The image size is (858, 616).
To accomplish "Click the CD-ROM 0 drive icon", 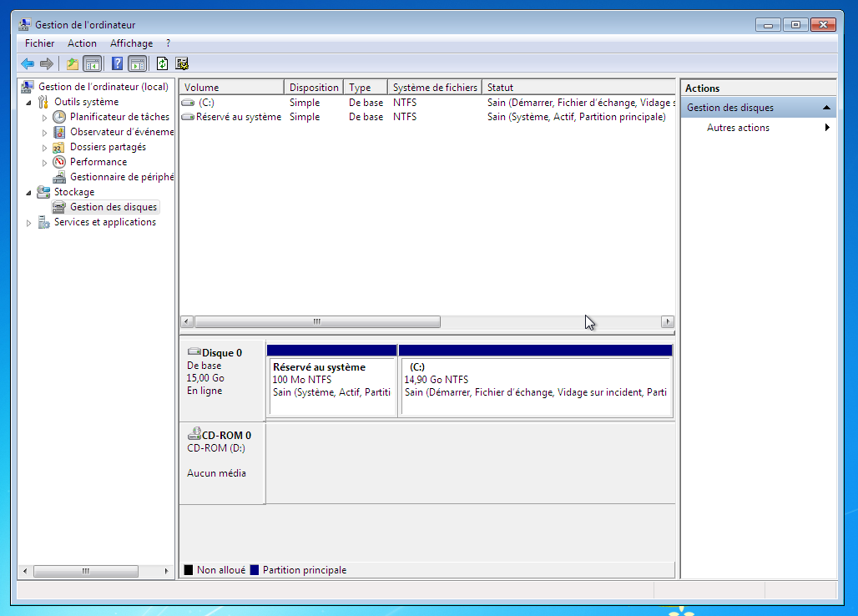I will (x=194, y=434).
